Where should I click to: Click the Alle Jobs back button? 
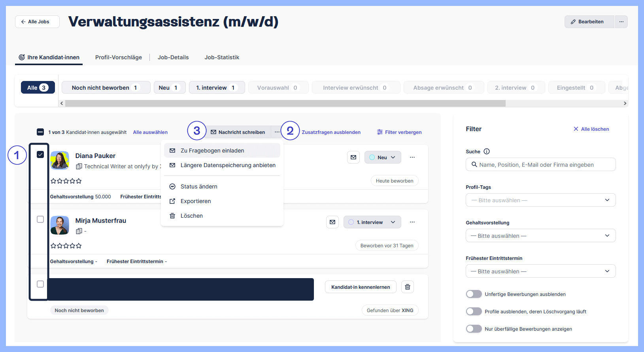click(x=37, y=22)
